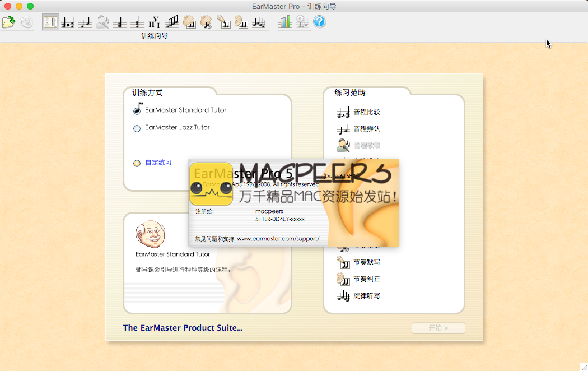The image size is (588, 371).
Task: Select EarMaster Jazz Tutor radio button
Action: (x=137, y=128)
